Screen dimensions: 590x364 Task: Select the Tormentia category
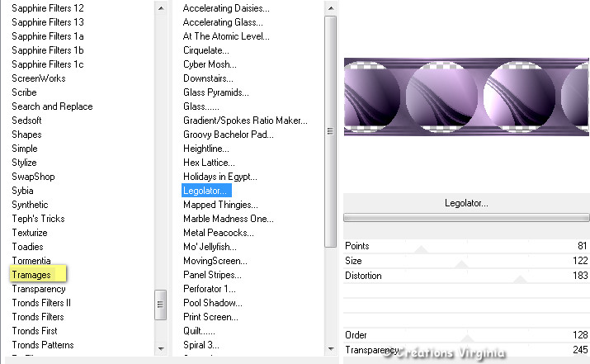(31, 261)
